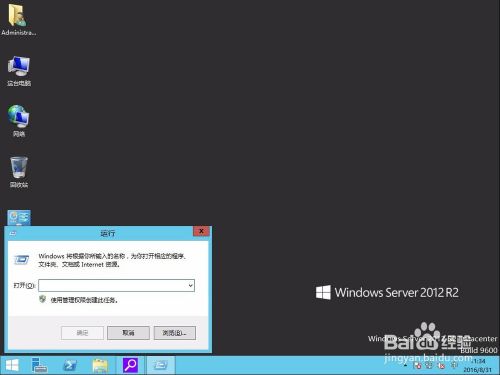500x375 pixels.
Task: Open File Explorer from the taskbar
Action: [100, 365]
